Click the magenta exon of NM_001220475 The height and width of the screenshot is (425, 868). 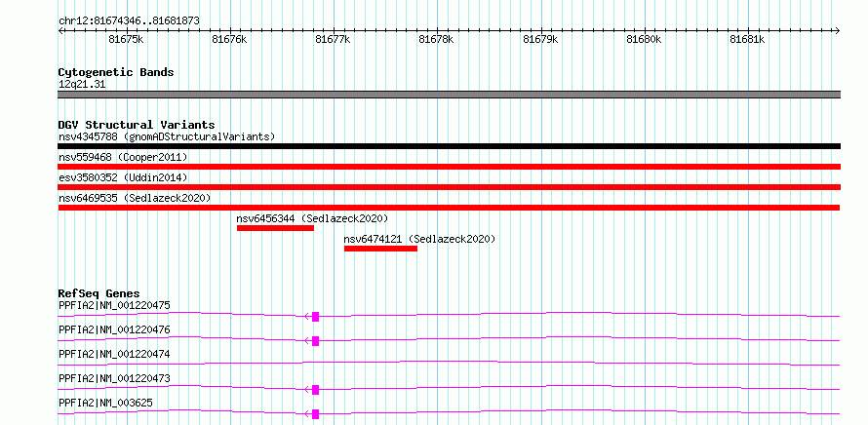point(316,317)
